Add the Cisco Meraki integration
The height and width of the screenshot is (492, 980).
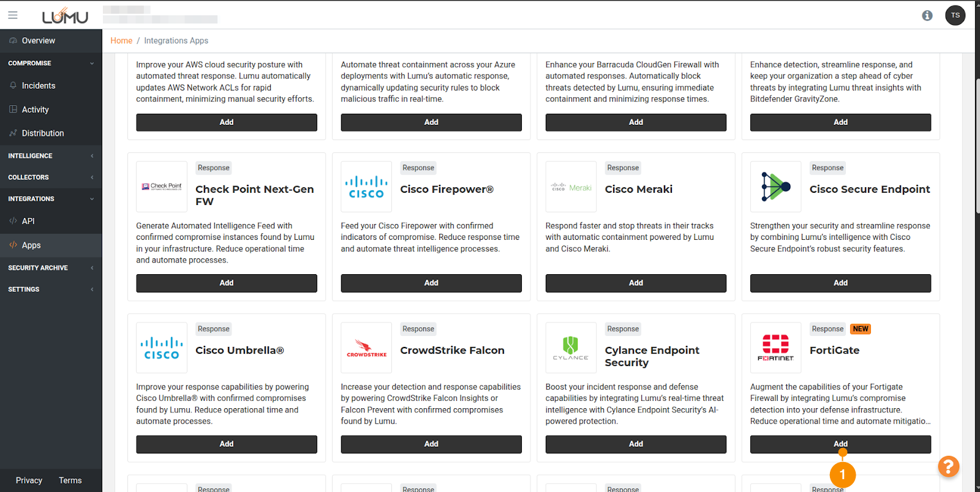pos(636,283)
